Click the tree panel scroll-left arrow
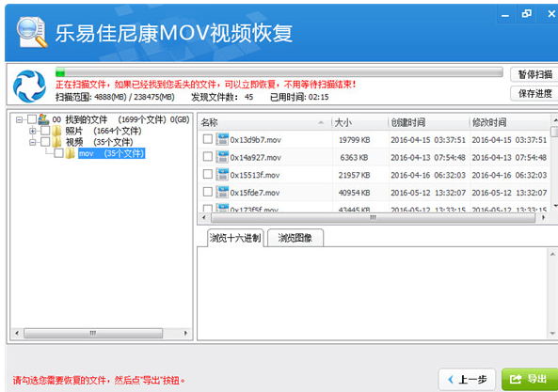558x392 pixels. pyautogui.click(x=17, y=333)
